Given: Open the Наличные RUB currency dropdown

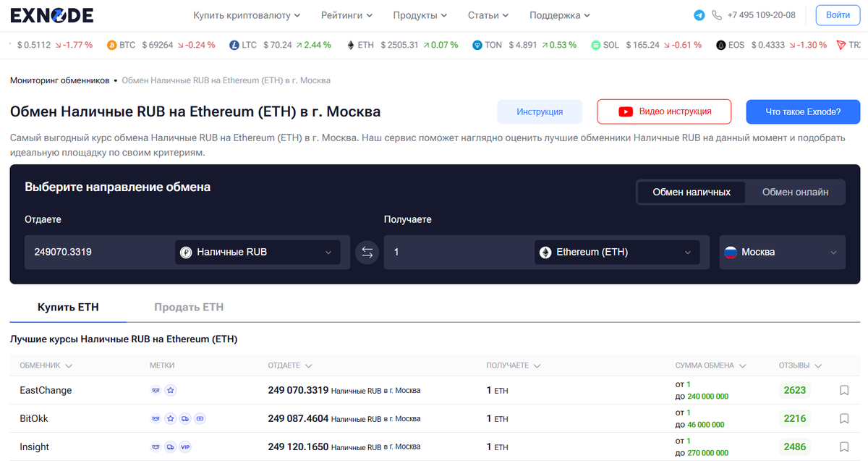Looking at the screenshot, I should click(257, 252).
